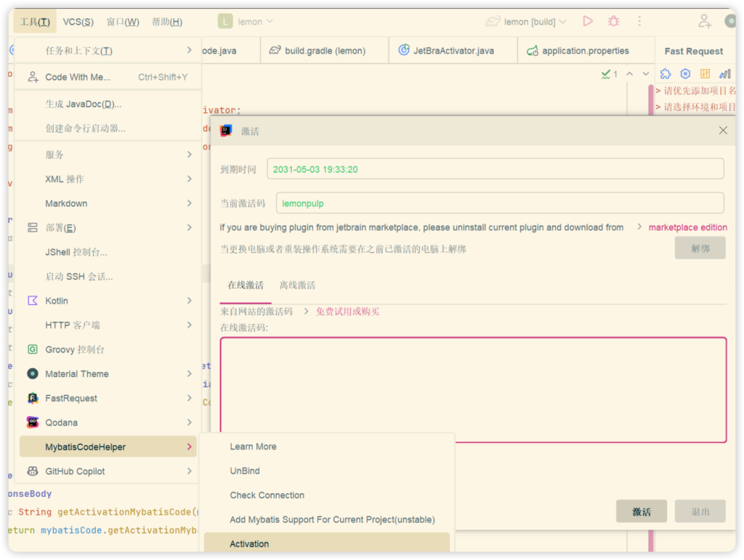Expand the MybatisCodeHelper submenu arrow
The width and height of the screenshot is (744, 560).
click(189, 447)
